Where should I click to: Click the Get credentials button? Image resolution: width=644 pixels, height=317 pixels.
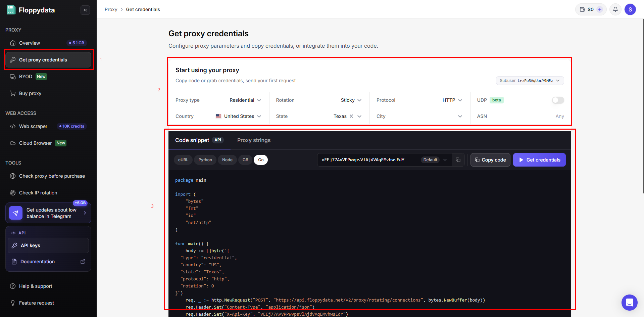pos(539,160)
